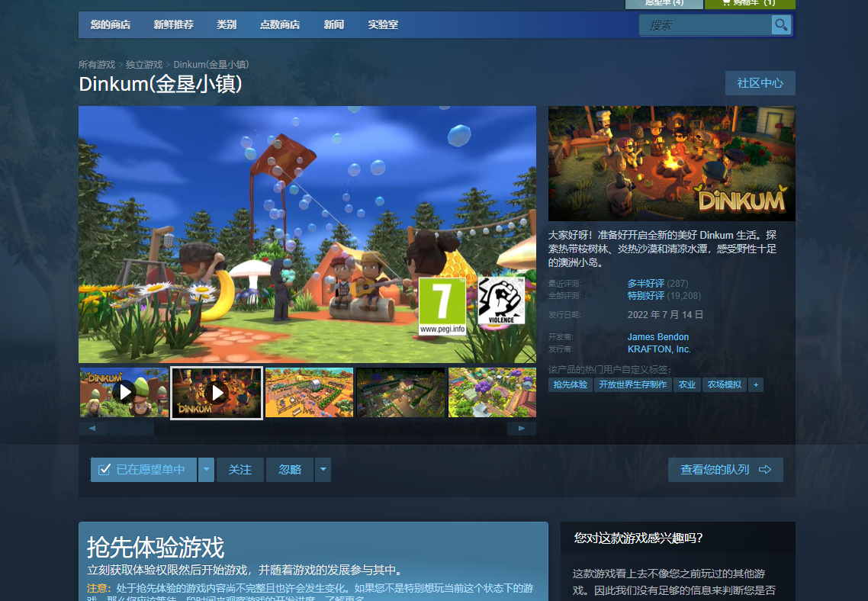The width and height of the screenshot is (868, 601).
Task: Click the plus icon to add tags
Action: pyautogui.click(x=756, y=385)
